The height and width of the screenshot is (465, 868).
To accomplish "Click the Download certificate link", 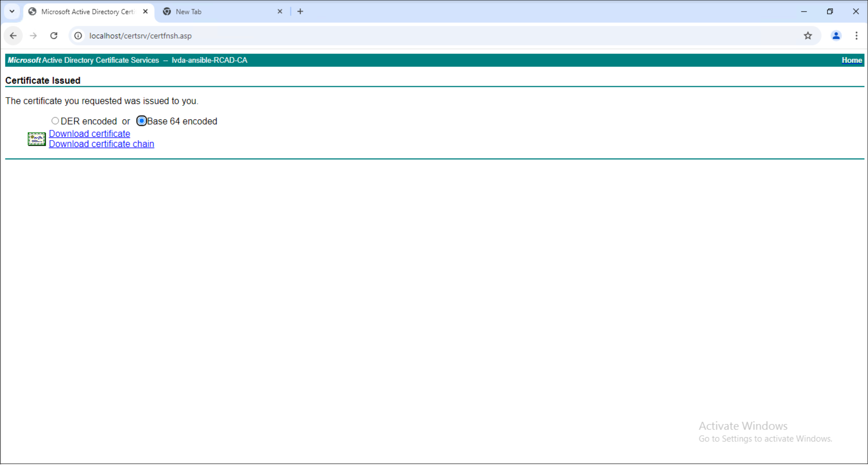I will (89, 134).
